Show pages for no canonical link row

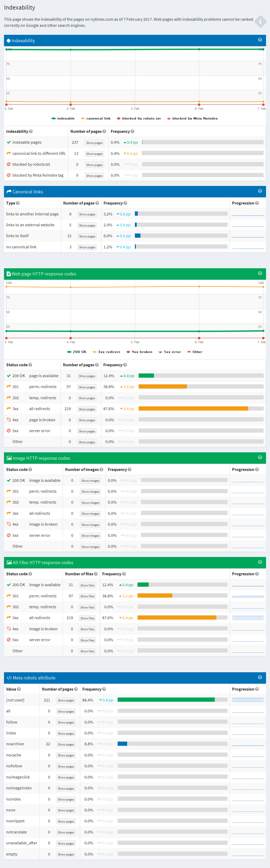click(x=87, y=247)
